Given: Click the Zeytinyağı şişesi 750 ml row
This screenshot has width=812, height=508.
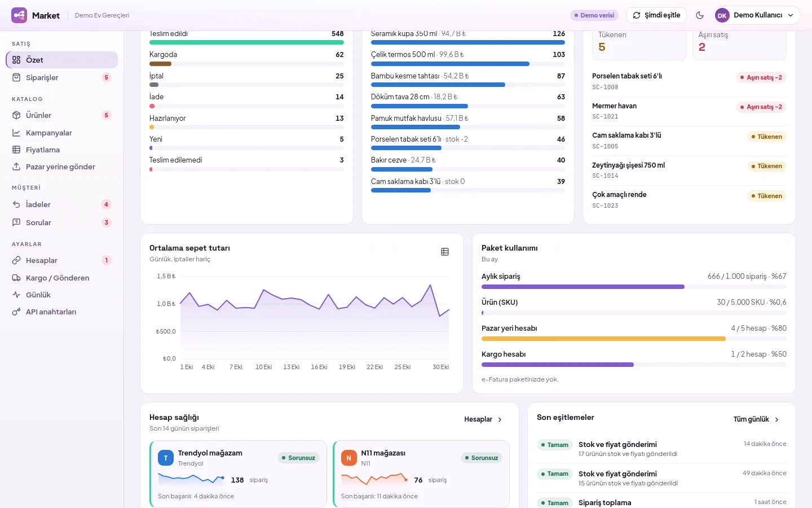Looking at the screenshot, I should (x=689, y=170).
